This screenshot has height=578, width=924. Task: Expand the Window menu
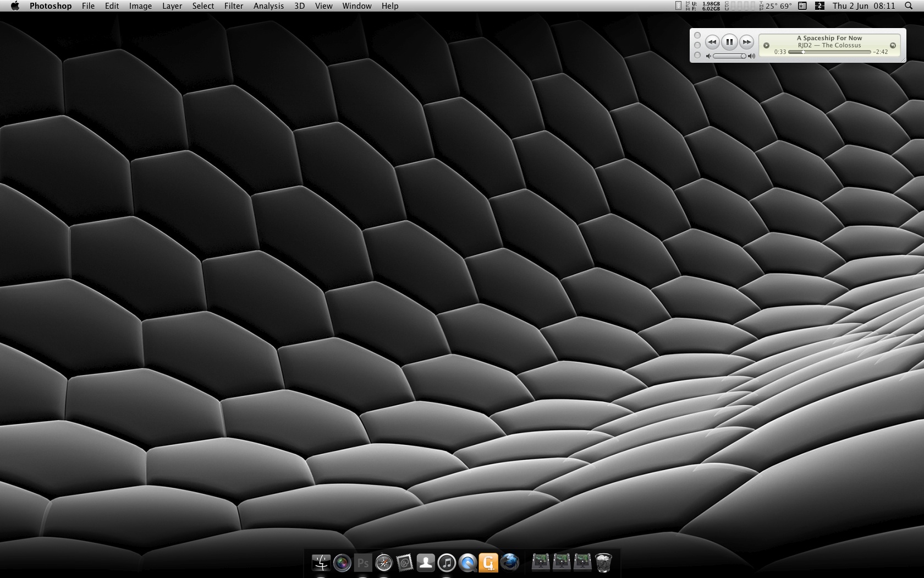click(357, 6)
